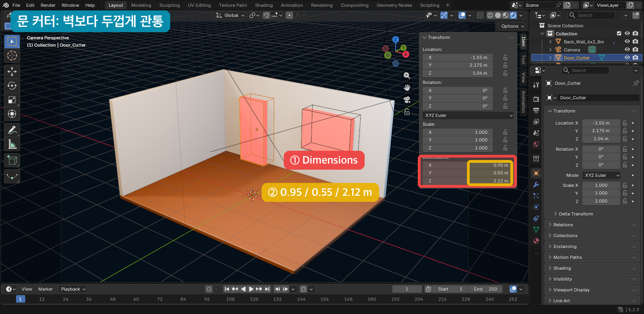Open the Output properties tab

pos(536,110)
